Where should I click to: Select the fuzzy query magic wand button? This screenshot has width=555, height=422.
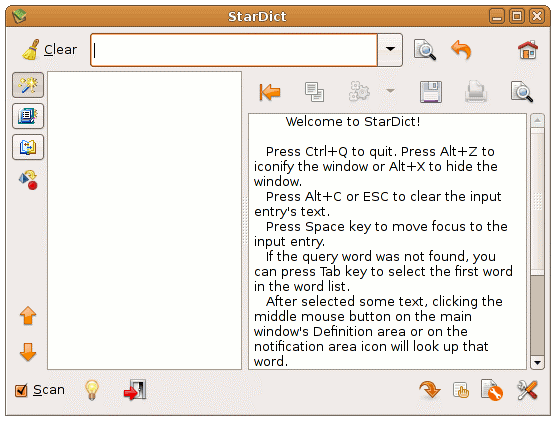28,85
